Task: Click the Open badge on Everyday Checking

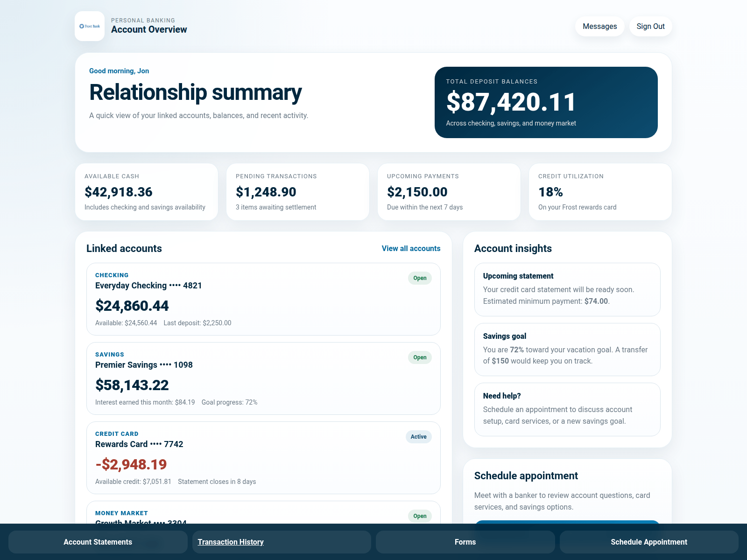Action: (420, 278)
